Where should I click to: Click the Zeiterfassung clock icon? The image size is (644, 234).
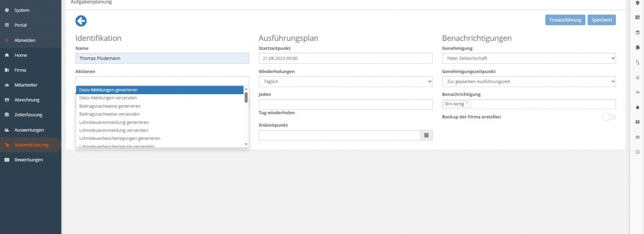click(6, 115)
